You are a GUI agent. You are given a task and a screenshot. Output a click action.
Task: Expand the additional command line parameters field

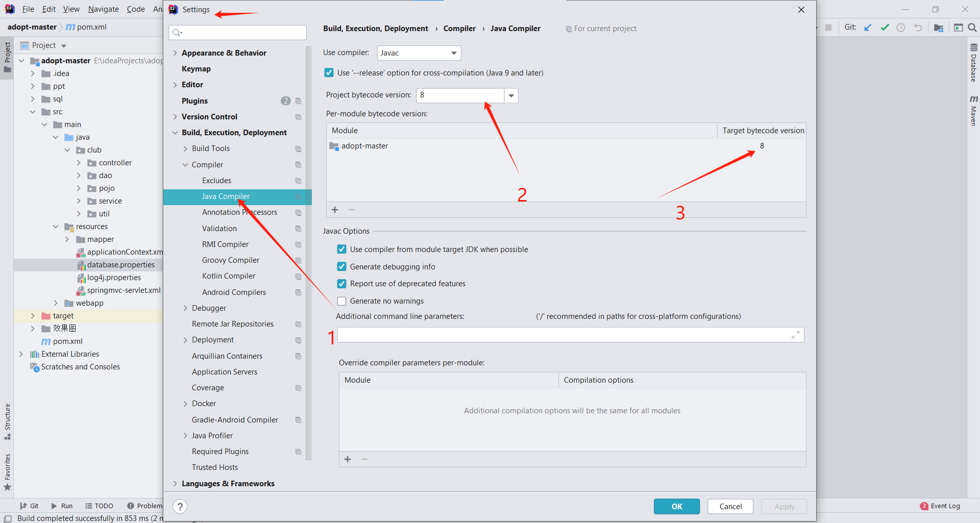[x=795, y=335]
